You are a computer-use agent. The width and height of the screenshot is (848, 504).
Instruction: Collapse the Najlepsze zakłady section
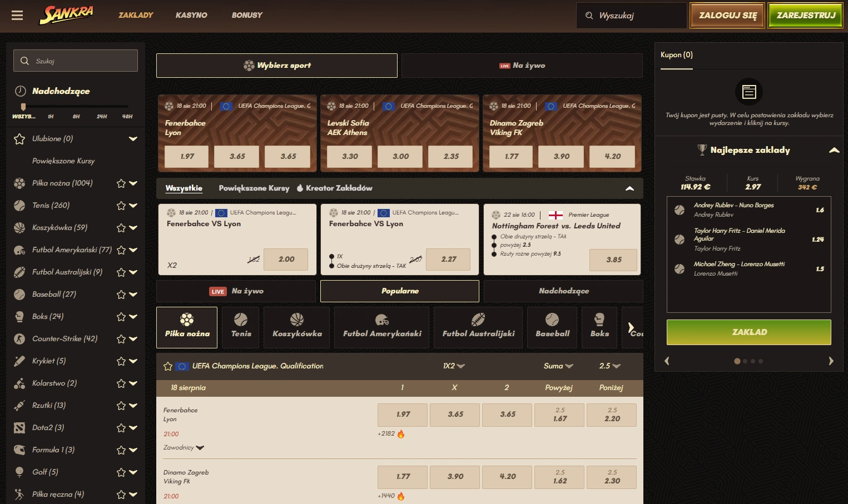tap(834, 150)
